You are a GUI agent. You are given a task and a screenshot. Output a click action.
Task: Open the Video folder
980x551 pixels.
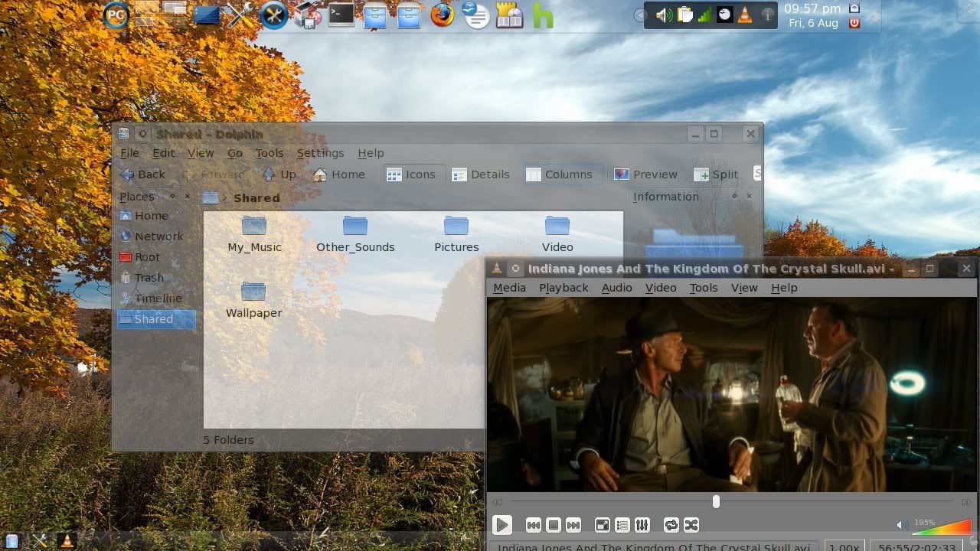(x=557, y=234)
